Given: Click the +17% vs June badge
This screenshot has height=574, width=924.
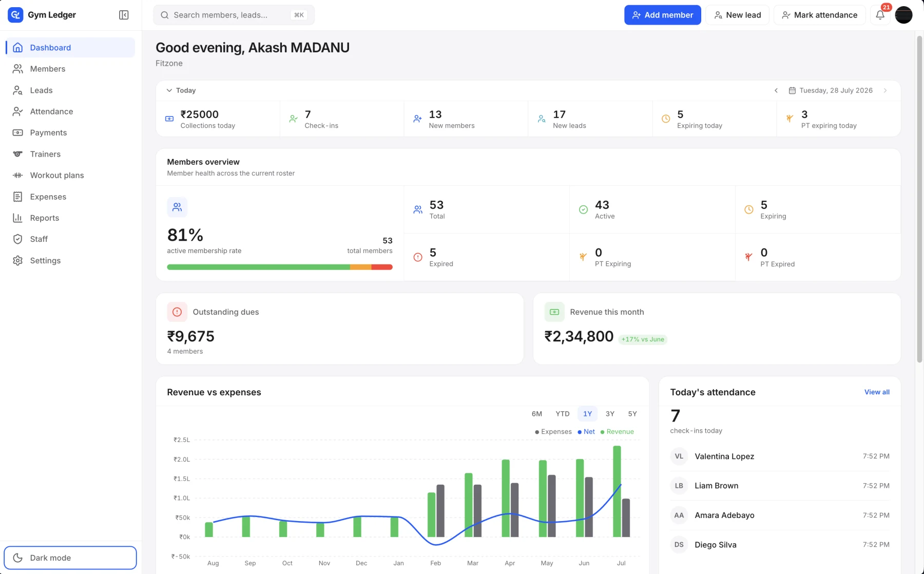Looking at the screenshot, I should tap(643, 339).
